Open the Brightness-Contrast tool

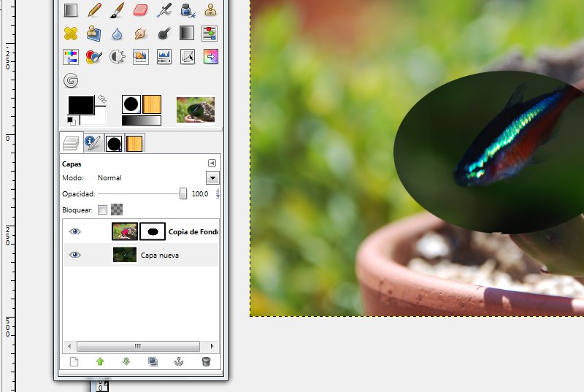118,57
